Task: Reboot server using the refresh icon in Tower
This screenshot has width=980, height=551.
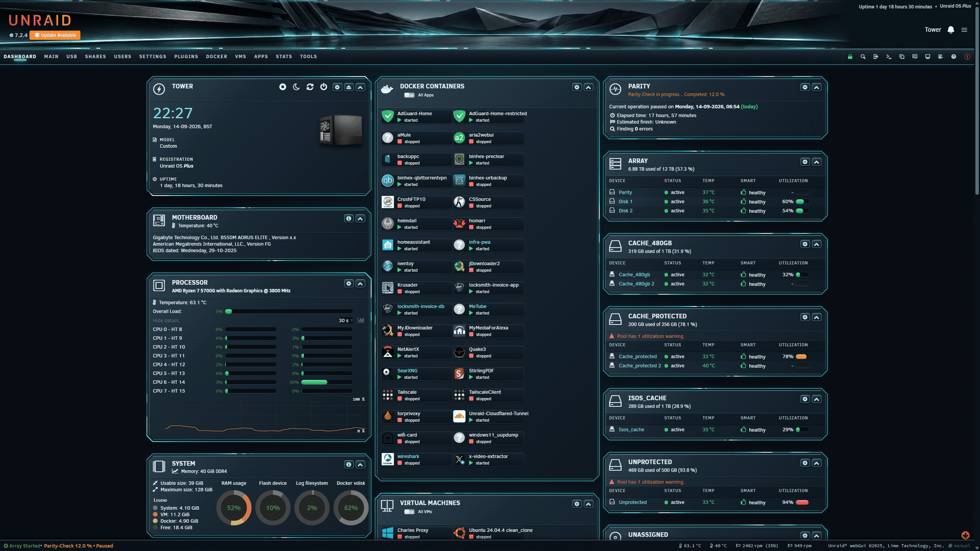Action: point(310,87)
